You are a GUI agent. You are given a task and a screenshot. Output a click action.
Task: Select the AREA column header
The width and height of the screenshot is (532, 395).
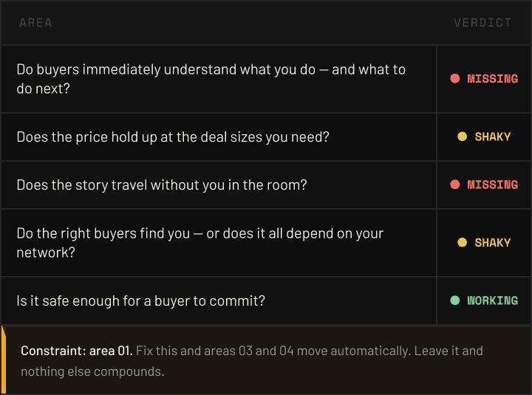[x=35, y=22]
